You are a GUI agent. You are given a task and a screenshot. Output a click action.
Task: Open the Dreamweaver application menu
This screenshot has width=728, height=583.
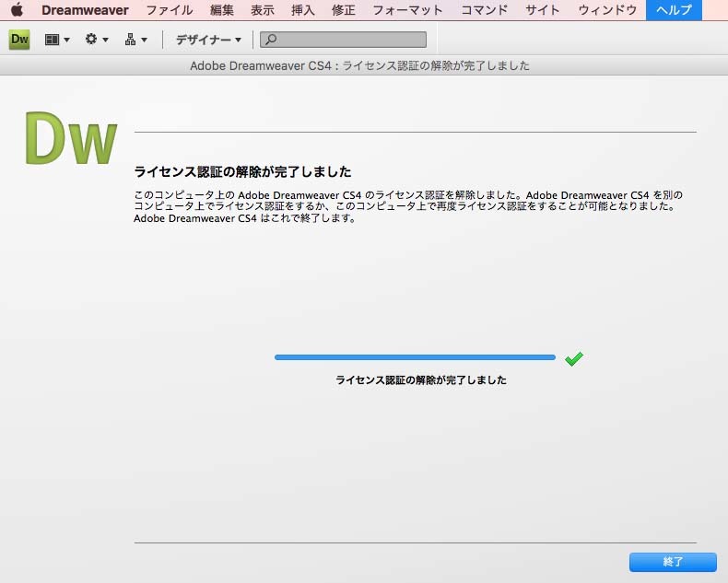(x=85, y=10)
